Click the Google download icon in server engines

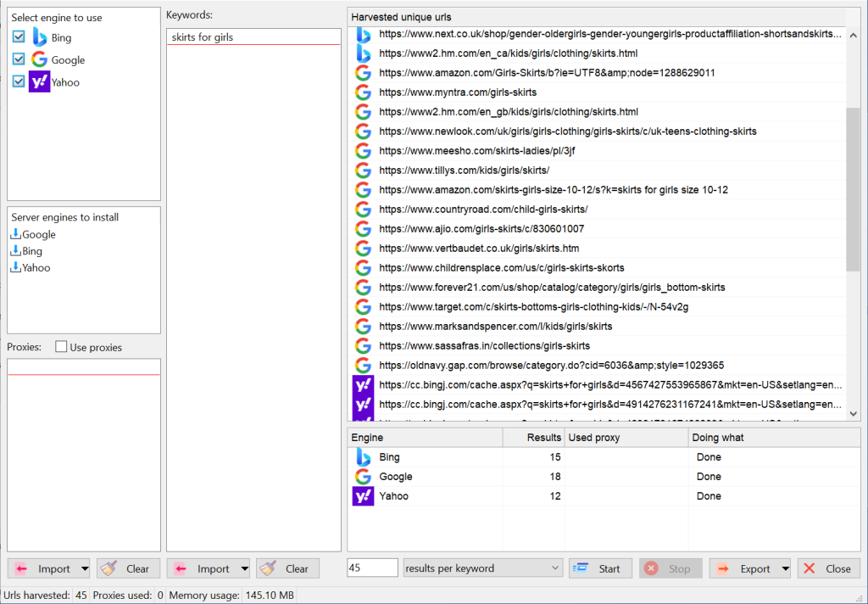tap(15, 235)
